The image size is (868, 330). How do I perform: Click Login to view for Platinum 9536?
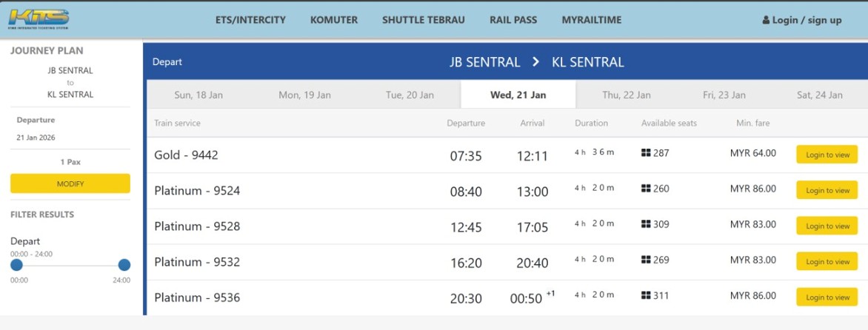click(827, 297)
